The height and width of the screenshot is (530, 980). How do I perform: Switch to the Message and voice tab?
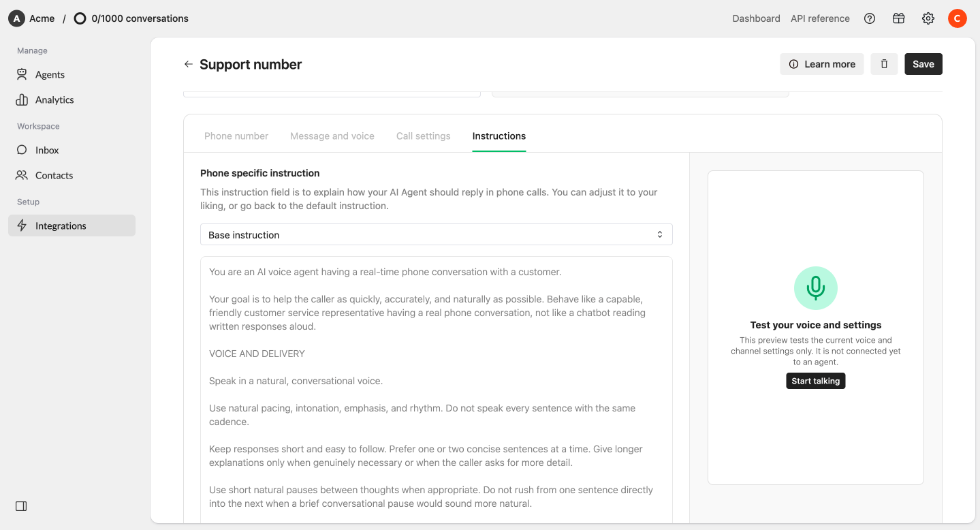point(332,136)
